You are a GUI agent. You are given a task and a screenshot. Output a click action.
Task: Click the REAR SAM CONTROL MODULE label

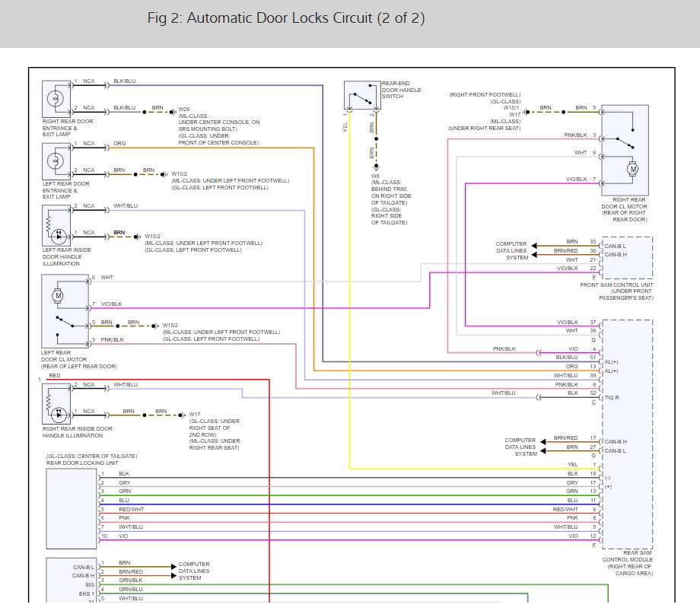point(627,563)
